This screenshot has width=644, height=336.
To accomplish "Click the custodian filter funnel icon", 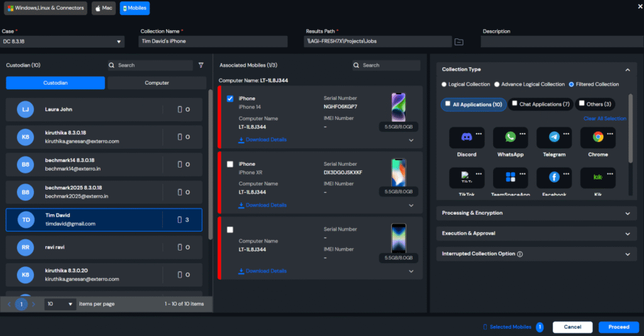I will pyautogui.click(x=201, y=65).
